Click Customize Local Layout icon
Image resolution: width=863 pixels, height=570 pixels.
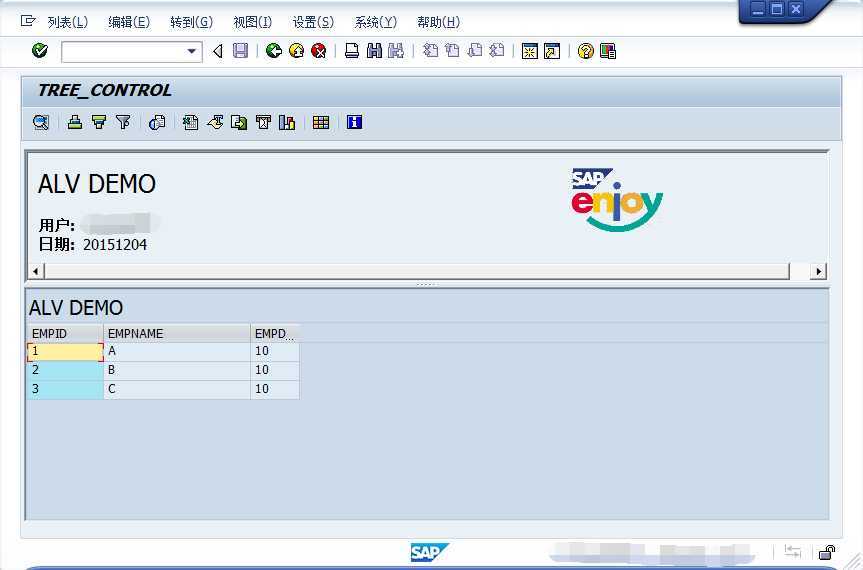click(608, 51)
